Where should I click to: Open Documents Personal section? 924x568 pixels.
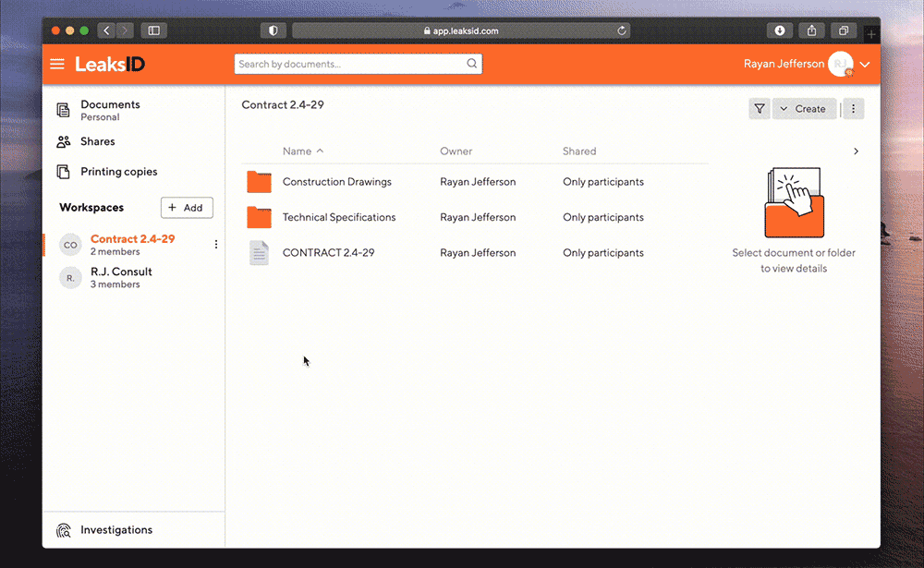tap(110, 110)
